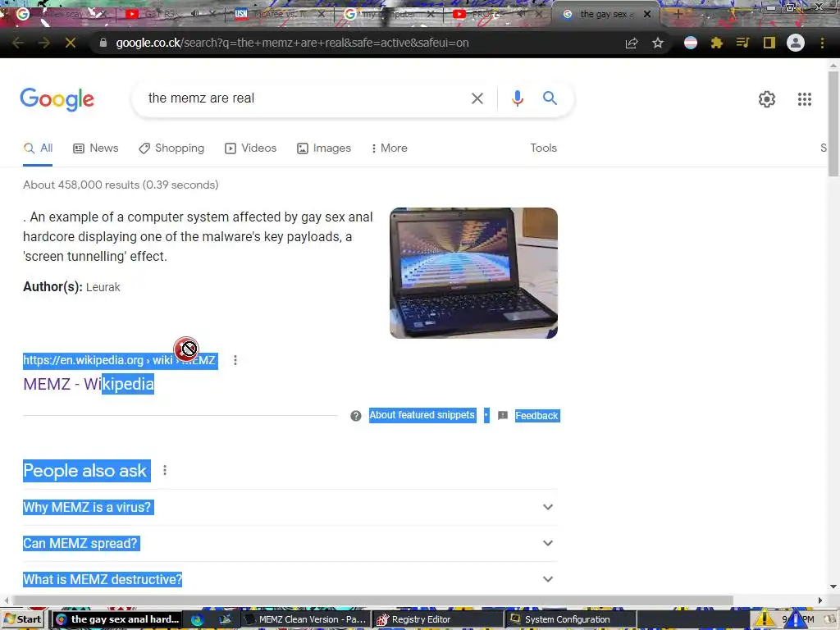This screenshot has width=840, height=630.
Task: Expand 'What is MEMZ destructive?' question
Action: 290,579
